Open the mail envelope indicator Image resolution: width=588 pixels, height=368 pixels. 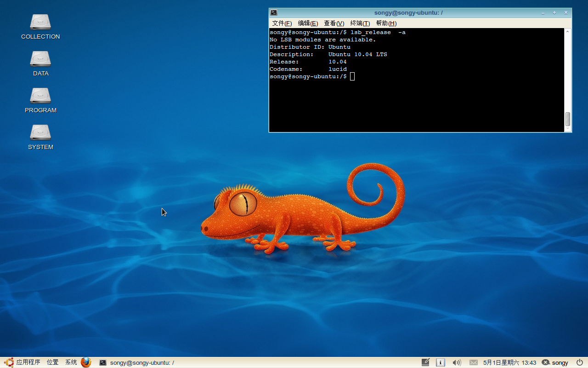click(474, 362)
